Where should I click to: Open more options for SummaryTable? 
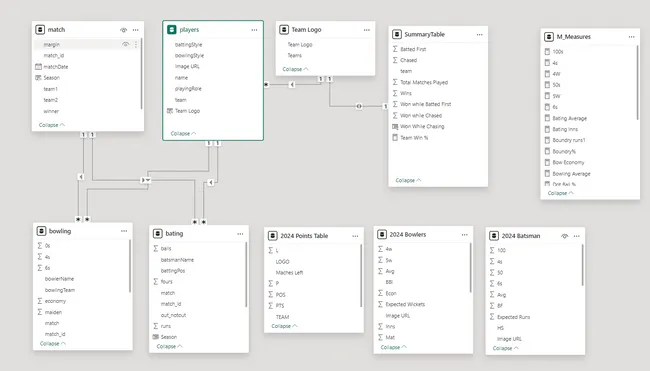point(479,34)
